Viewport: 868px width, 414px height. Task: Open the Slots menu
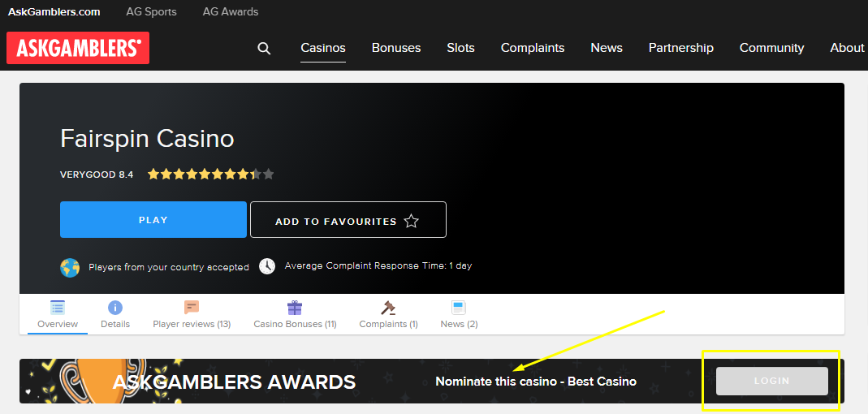tap(460, 48)
